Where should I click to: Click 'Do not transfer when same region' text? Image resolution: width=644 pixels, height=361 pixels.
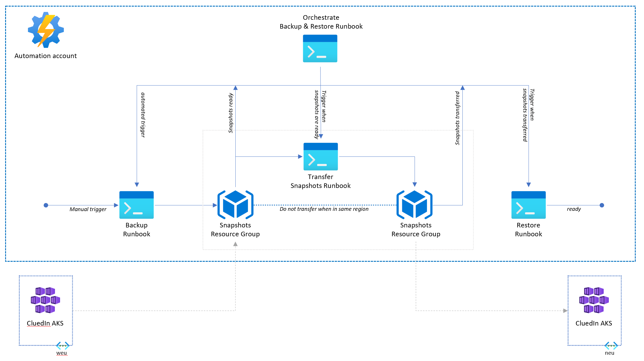324,209
